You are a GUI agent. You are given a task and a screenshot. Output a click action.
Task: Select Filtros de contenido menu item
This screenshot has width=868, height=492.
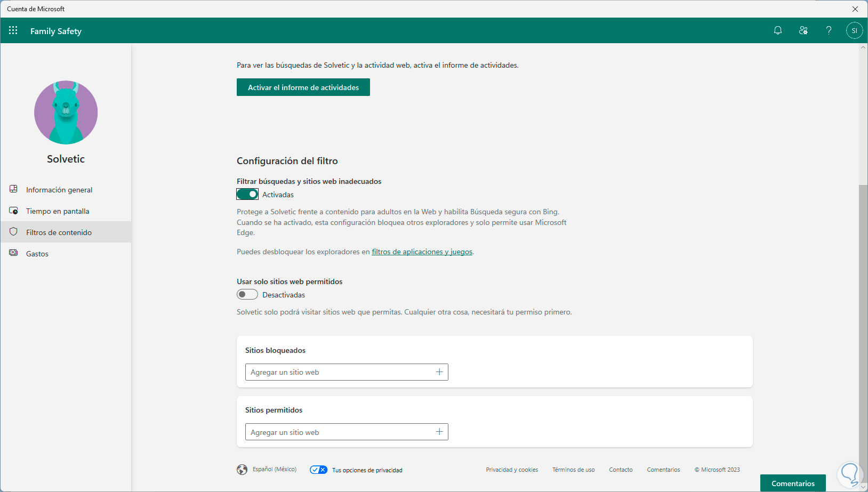(x=66, y=232)
